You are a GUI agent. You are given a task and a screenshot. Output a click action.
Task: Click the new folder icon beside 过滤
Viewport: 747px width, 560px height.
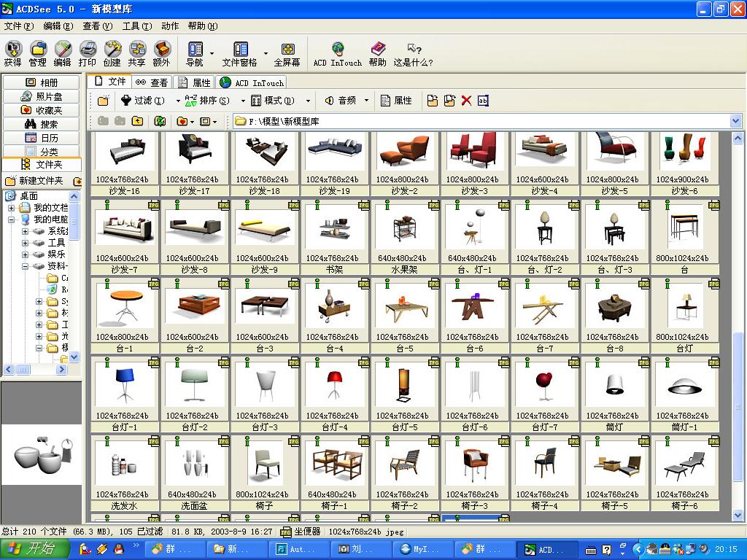coord(104,101)
